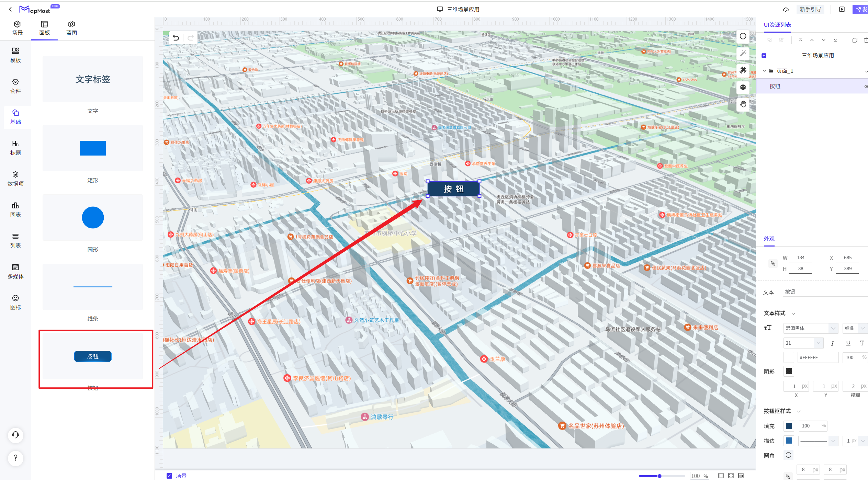The image size is (868, 480).
Task: Select the 3D cube tool on map
Action: 743,87
